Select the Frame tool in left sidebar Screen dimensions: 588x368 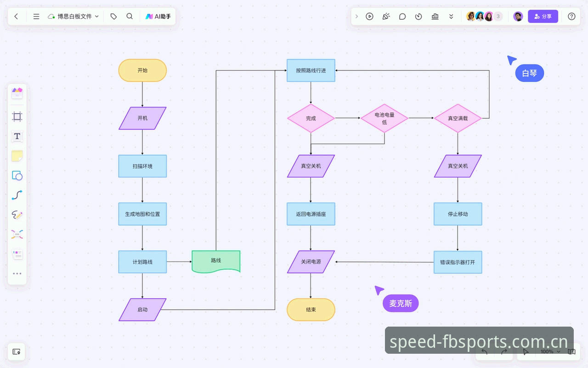[x=17, y=116]
